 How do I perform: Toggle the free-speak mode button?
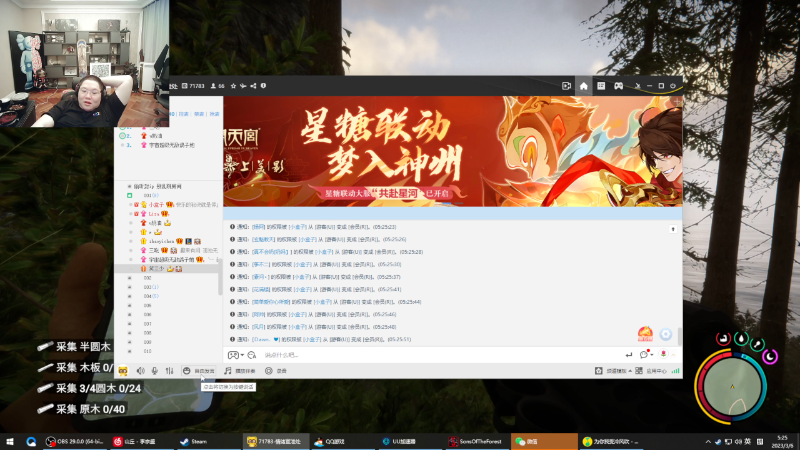click(198, 371)
